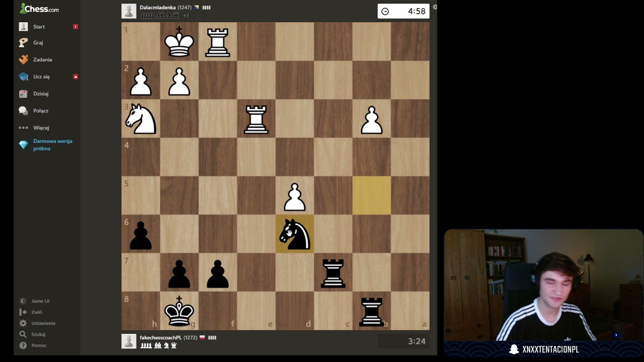Click the Snapchat ghost icon
Viewport: 644px width, 362px height.
point(514,349)
